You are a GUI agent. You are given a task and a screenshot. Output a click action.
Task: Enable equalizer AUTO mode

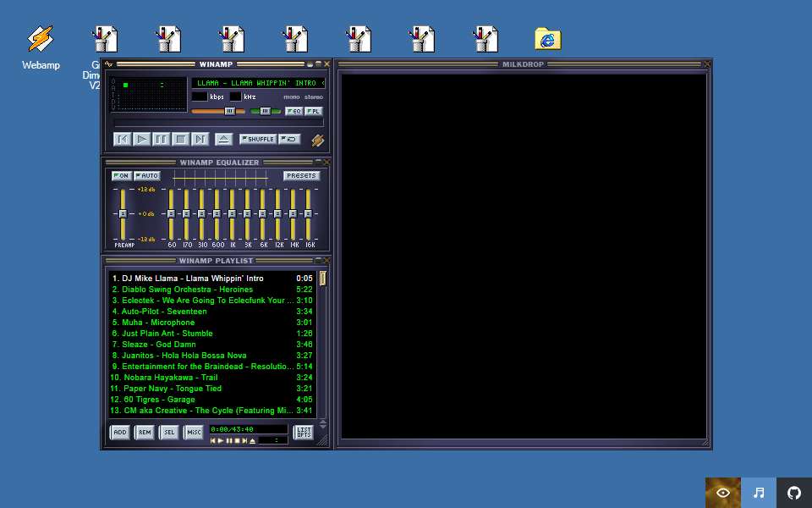coord(147,176)
